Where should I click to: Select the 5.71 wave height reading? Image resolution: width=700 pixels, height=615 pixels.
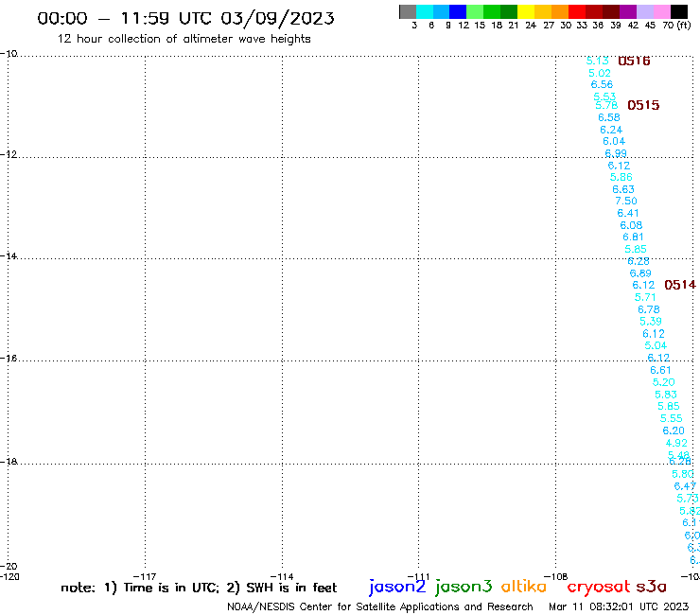tap(645, 297)
